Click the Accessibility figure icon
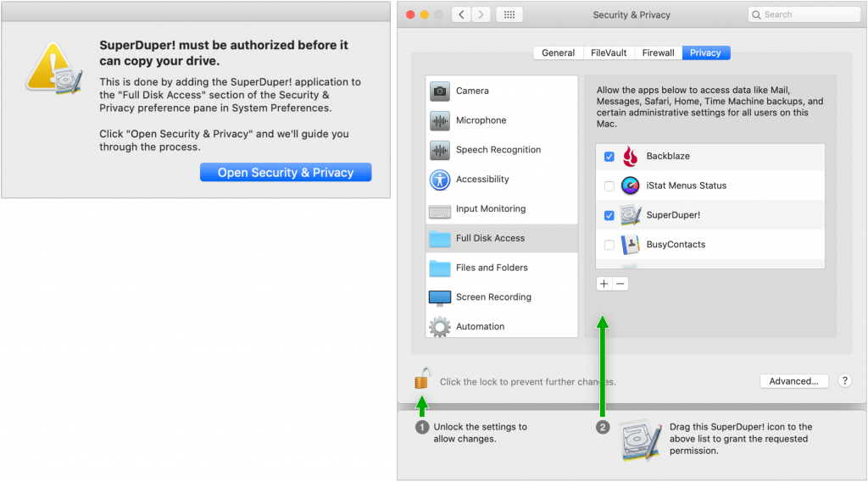Screen dimensions: 868x482 pos(440,180)
